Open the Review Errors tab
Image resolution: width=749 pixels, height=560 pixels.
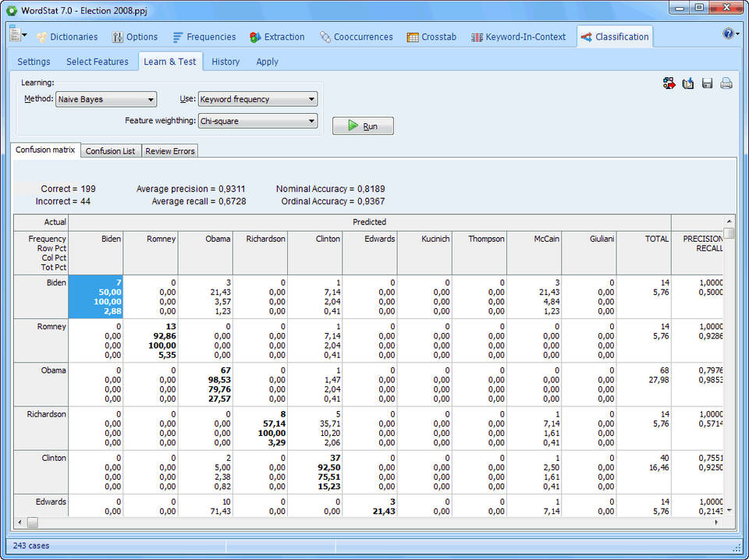tap(170, 151)
